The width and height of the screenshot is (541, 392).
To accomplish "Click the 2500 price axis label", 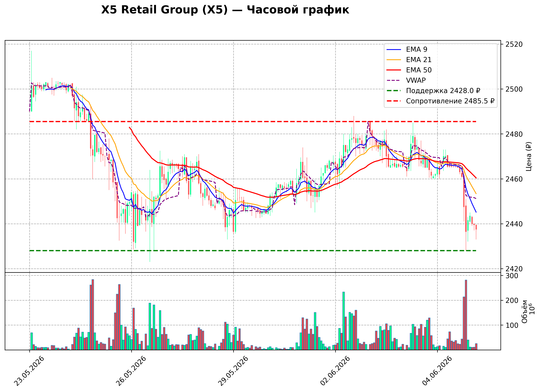I will [514, 89].
